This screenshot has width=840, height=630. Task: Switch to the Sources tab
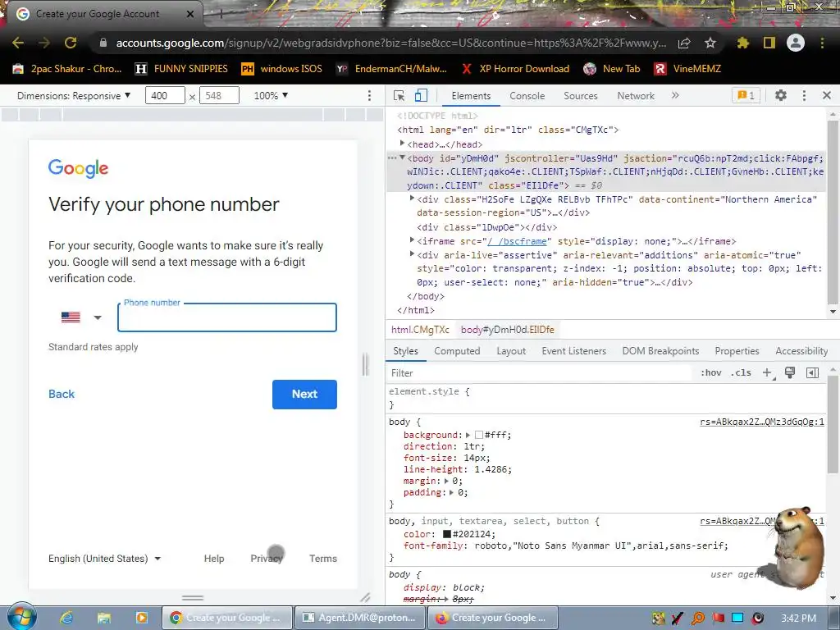(x=580, y=95)
